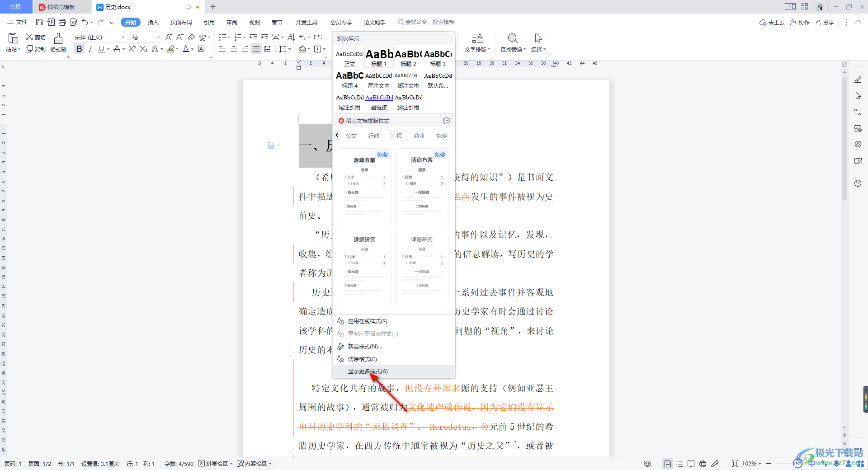Click the distributed alignment icon
Screen dimensions: 868x470
point(268,49)
